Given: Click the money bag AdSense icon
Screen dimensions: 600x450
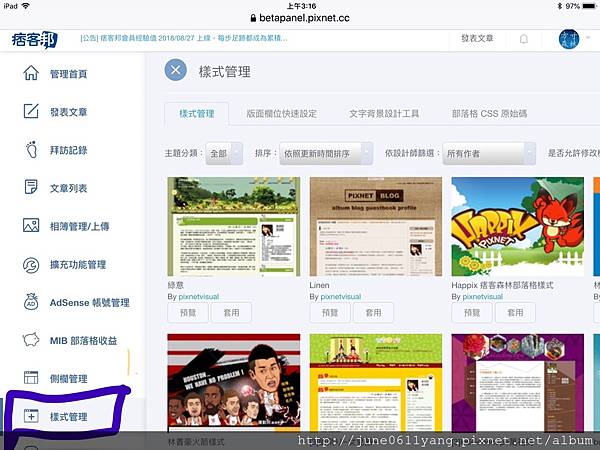Looking at the screenshot, I should click(31, 302).
